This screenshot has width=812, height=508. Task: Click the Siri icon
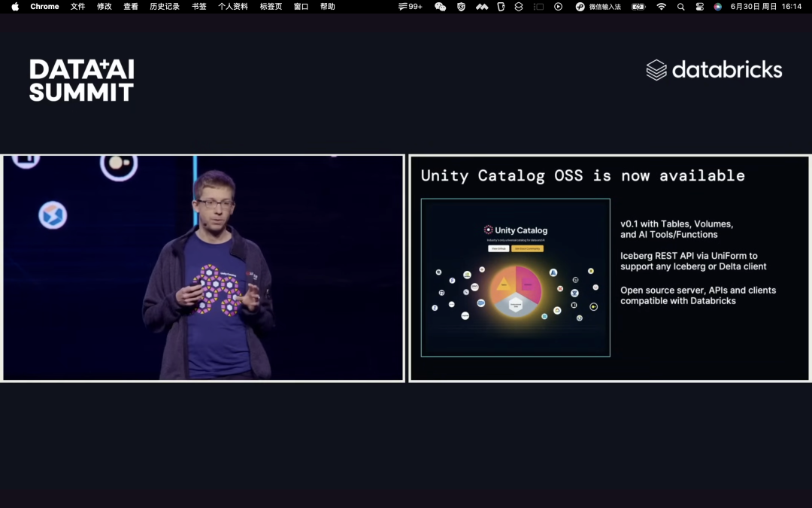click(718, 7)
